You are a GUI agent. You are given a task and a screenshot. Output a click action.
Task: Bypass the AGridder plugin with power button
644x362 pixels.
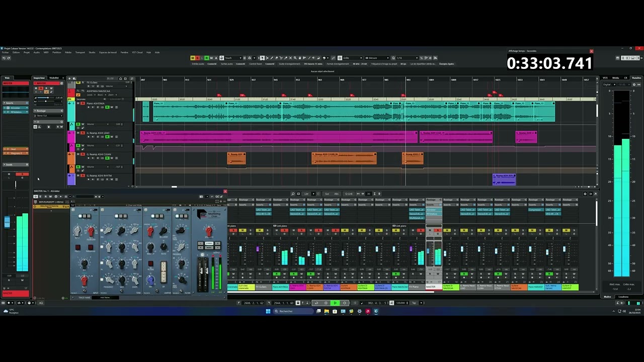tap(36, 197)
